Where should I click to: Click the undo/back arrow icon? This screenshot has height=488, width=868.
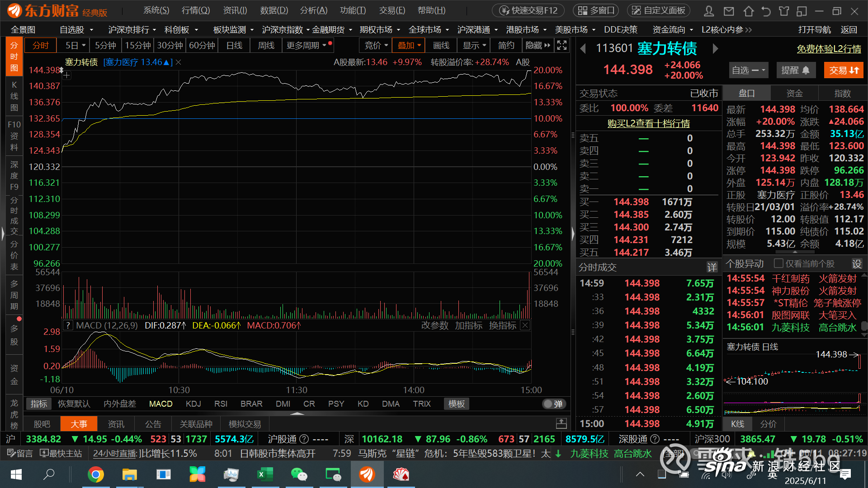pos(766,11)
